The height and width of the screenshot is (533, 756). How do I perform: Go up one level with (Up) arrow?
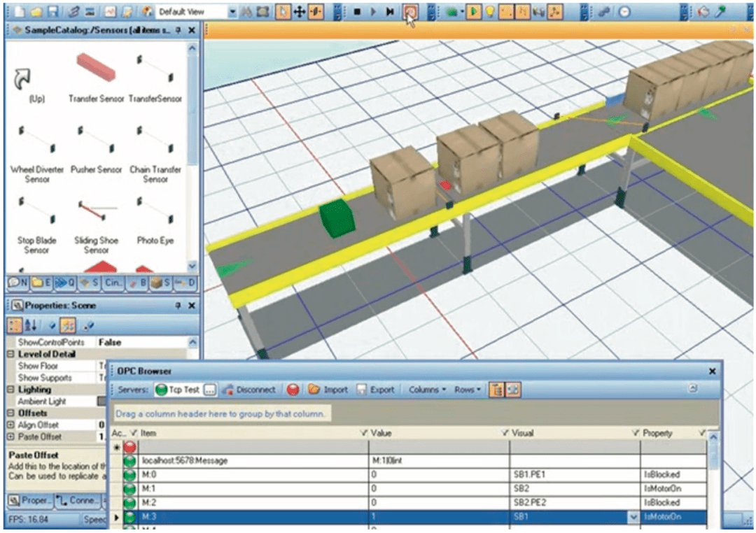(27, 85)
